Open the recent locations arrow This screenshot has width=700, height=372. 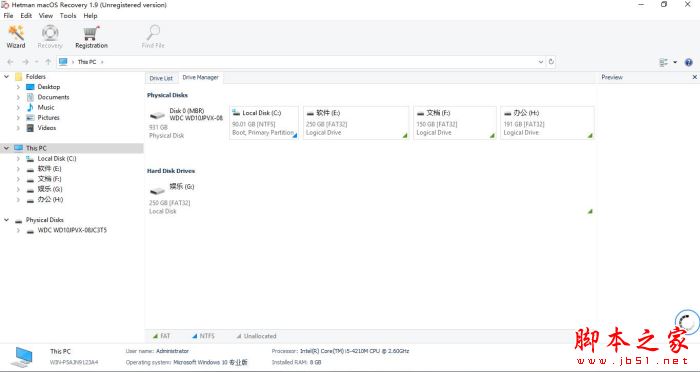tap(37, 62)
